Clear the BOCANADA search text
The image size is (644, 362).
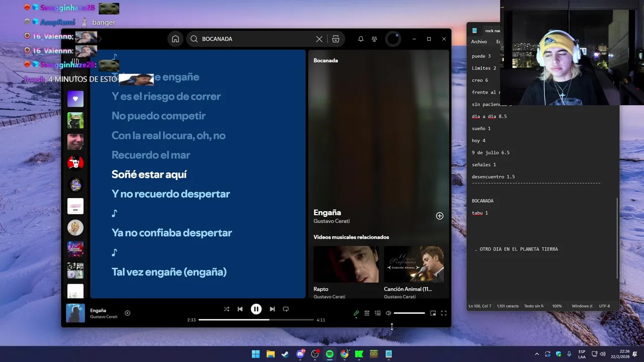coord(319,39)
